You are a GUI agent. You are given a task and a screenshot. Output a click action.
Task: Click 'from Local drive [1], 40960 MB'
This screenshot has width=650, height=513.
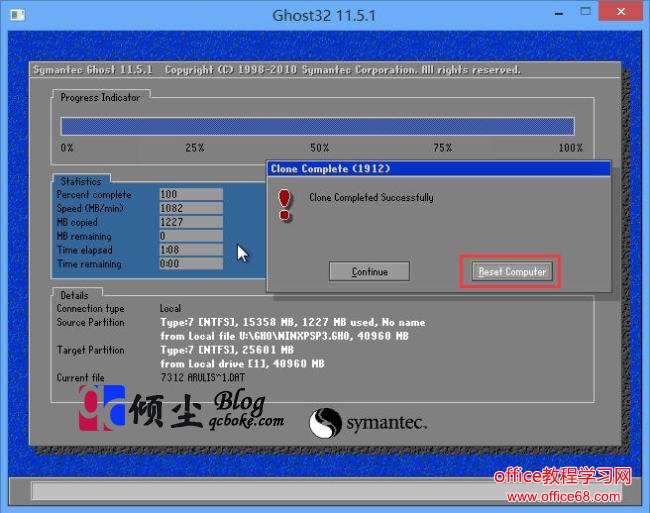click(x=243, y=364)
